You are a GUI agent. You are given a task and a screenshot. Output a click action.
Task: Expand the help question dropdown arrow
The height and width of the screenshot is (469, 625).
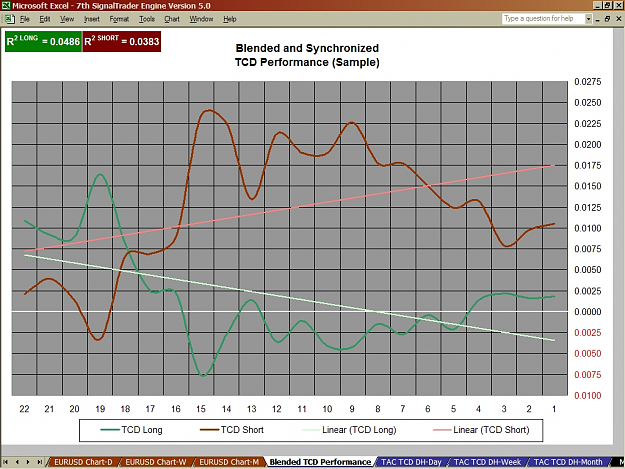click(x=588, y=19)
